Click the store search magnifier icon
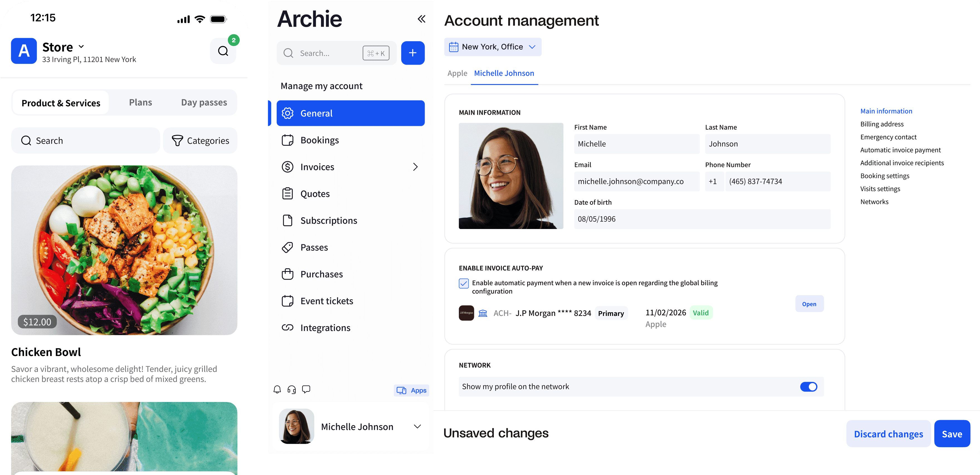The height and width of the screenshot is (475, 980). tap(223, 51)
